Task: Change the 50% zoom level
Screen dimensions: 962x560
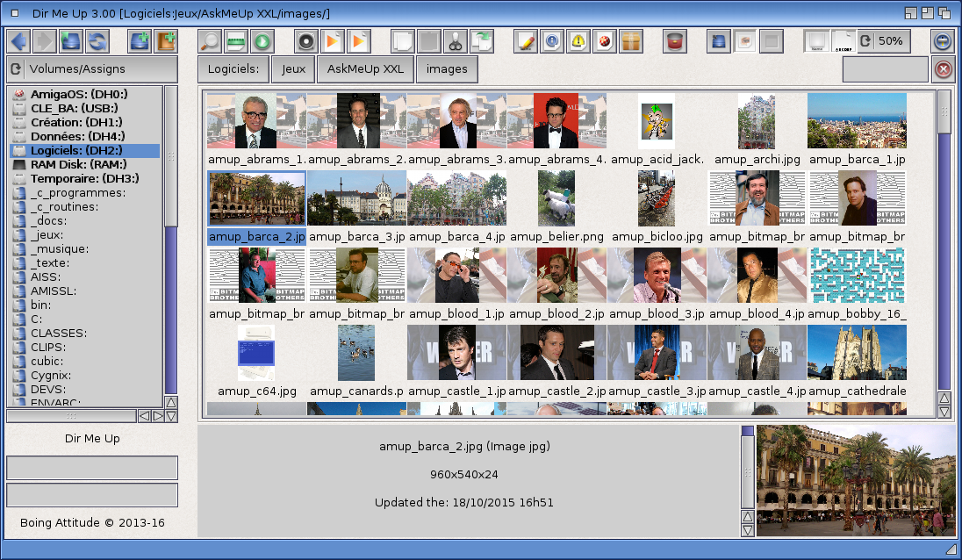Action: pyautogui.click(x=890, y=40)
